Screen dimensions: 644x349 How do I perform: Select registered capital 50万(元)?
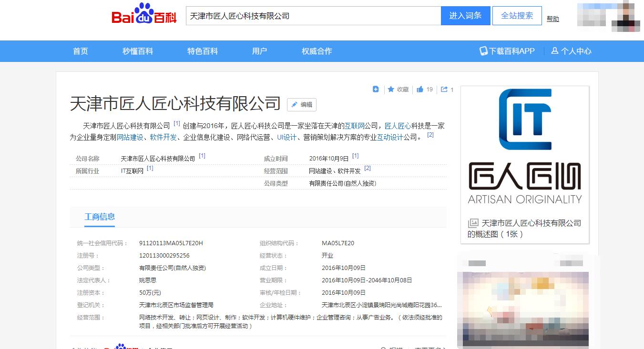point(150,293)
